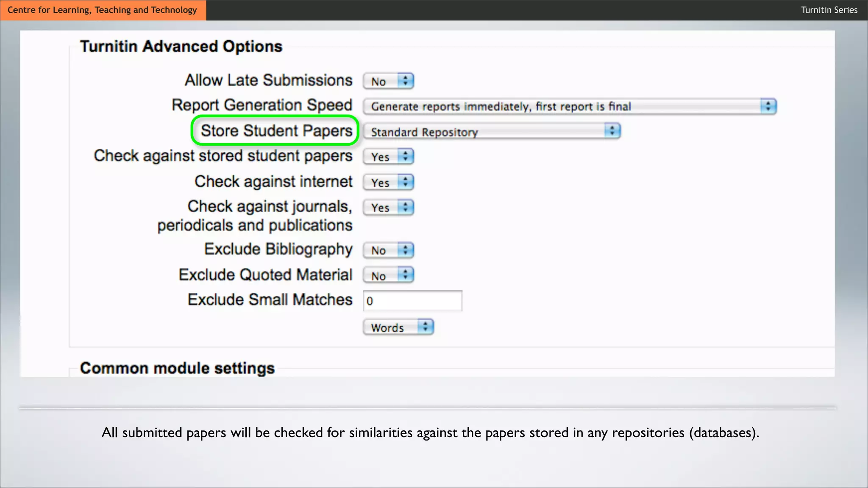Click Centre for Learning, Teaching and Technology banner

pos(102,10)
